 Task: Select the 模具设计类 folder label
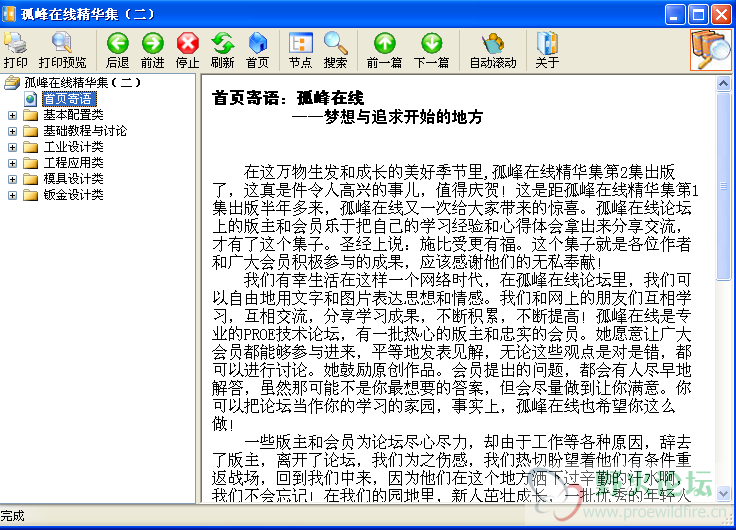tap(73, 178)
